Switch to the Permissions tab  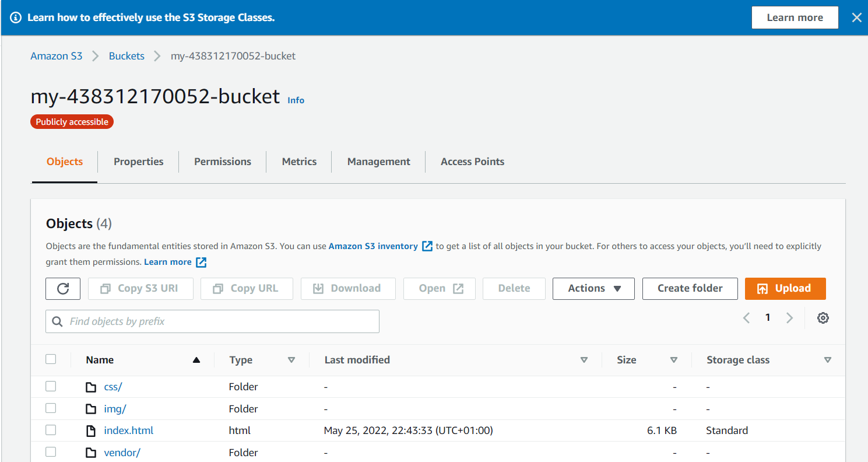(x=222, y=162)
